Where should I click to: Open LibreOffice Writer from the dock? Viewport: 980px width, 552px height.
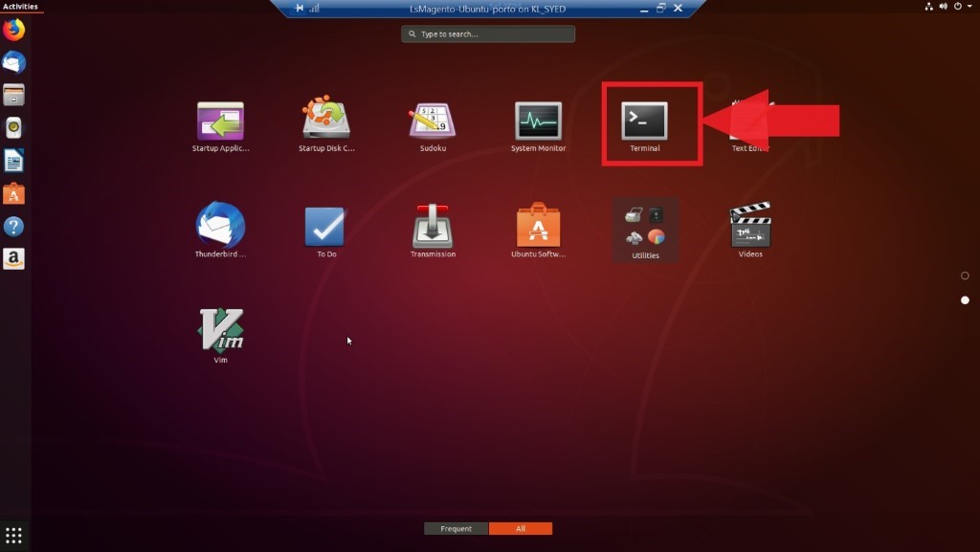[13, 161]
